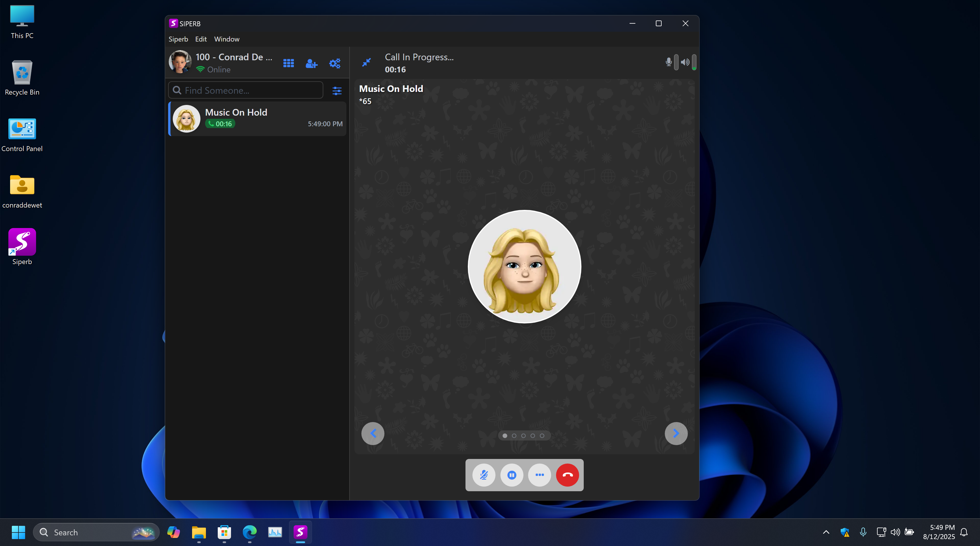Select the second carousel page dot

click(x=514, y=436)
